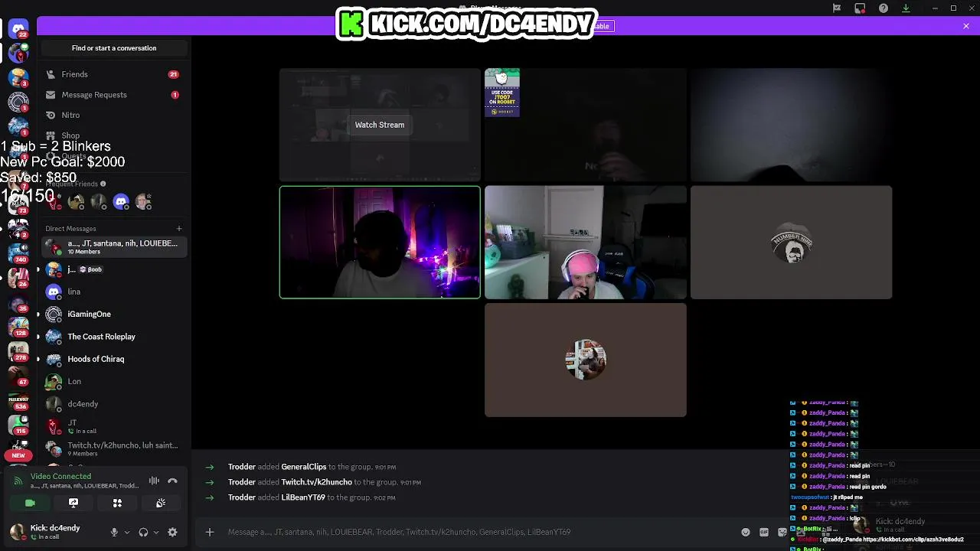Click the Watch Stream button
The height and width of the screenshot is (551, 980).
(x=380, y=125)
